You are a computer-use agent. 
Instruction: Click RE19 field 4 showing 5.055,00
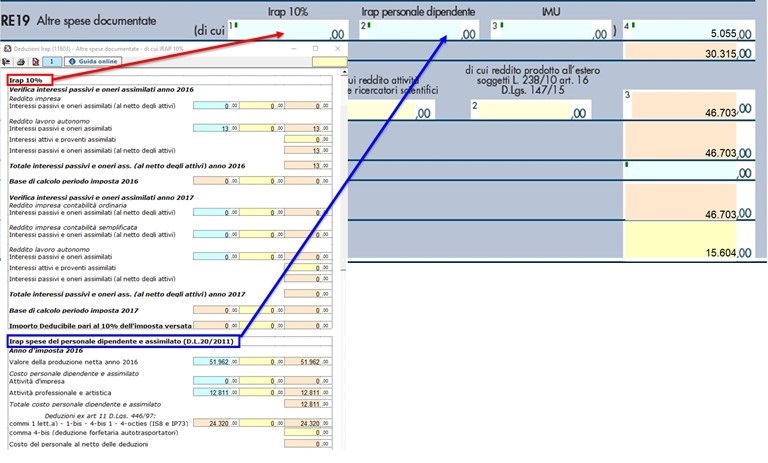pos(689,30)
